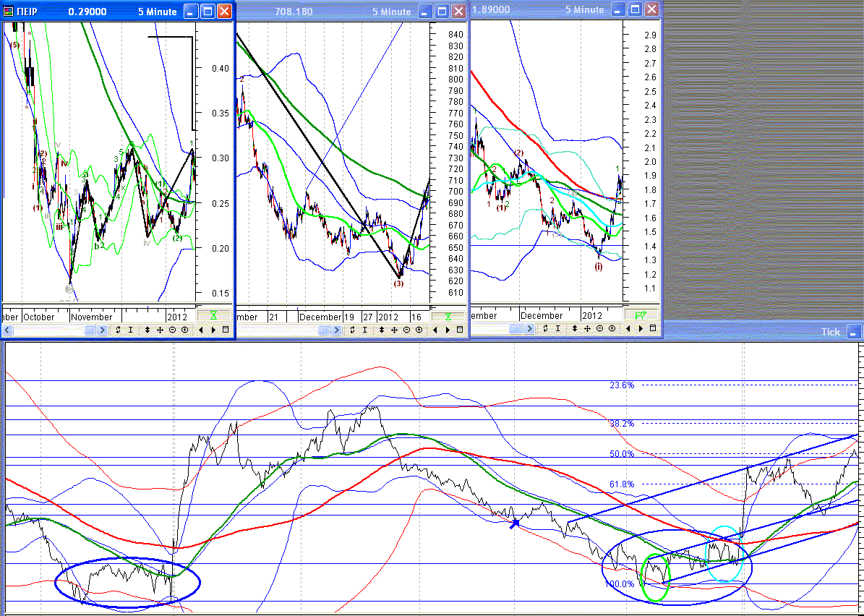Open the list menu icon in the 708.180 chart toolbar
864x616 pixels.
pyautogui.click(x=460, y=330)
